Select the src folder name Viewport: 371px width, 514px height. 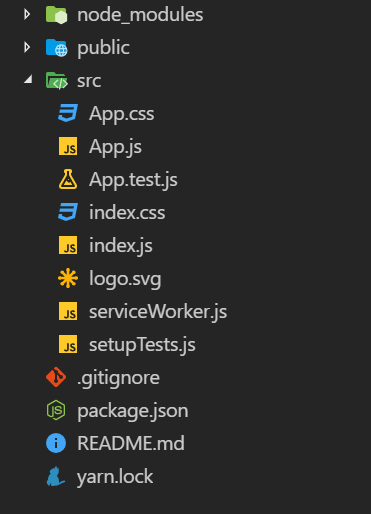89,81
